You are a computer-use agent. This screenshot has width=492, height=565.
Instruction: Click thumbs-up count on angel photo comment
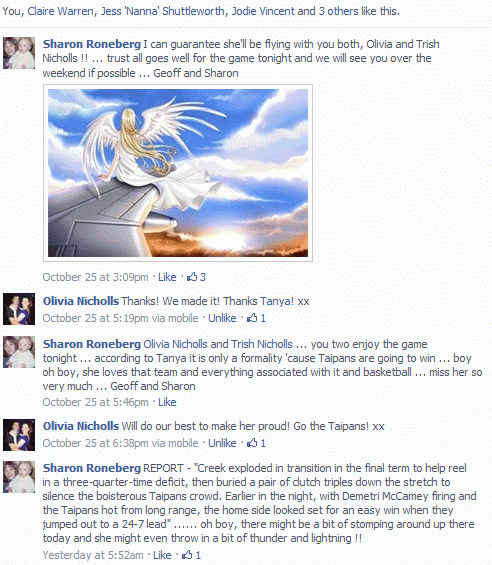pyautogui.click(x=203, y=277)
